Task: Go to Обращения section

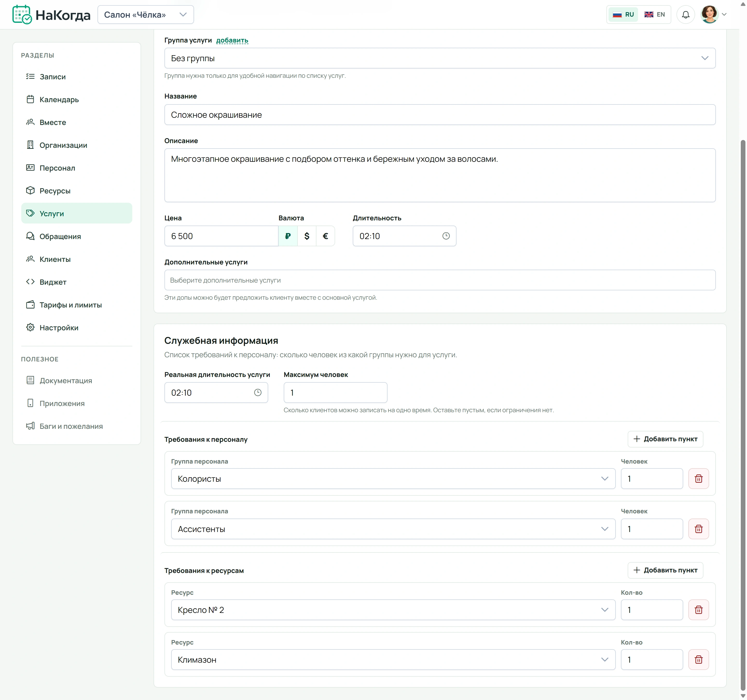Action: click(77, 236)
